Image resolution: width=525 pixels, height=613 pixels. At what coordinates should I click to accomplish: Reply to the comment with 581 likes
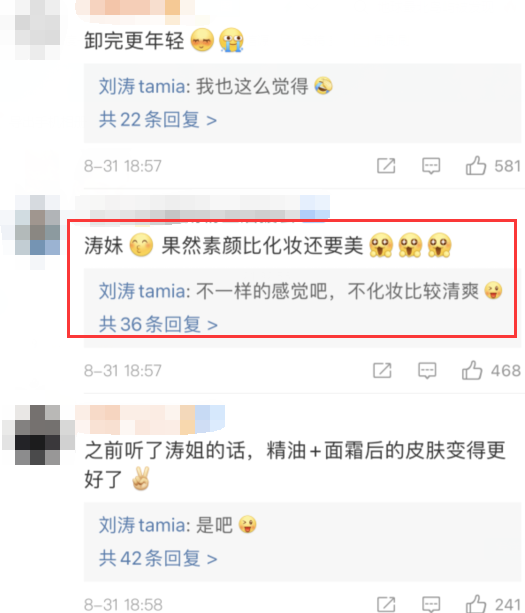pos(431,166)
